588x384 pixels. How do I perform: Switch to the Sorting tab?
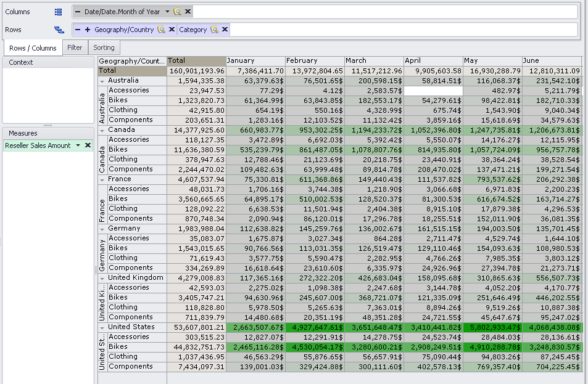click(104, 47)
